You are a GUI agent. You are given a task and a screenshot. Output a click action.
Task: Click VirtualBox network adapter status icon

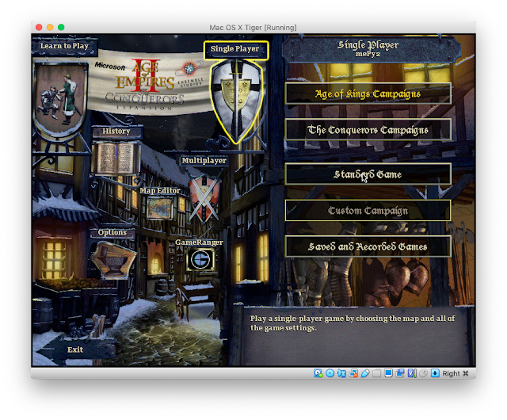coord(354,373)
